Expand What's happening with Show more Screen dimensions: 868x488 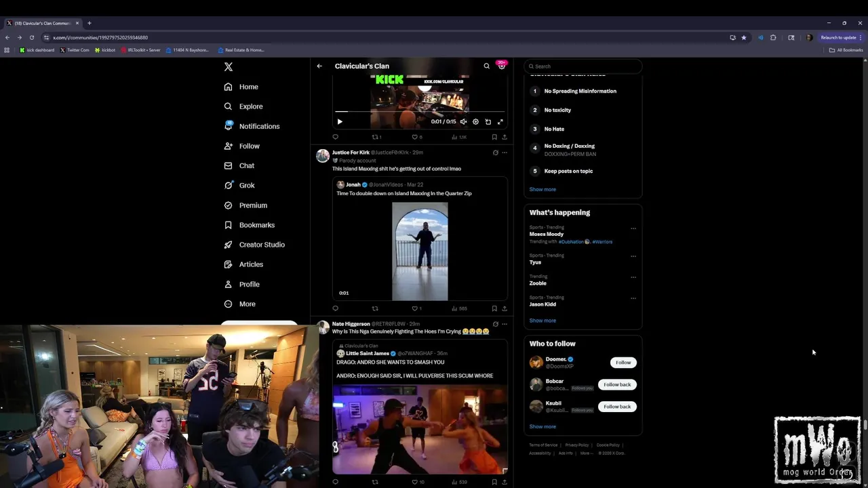point(542,321)
